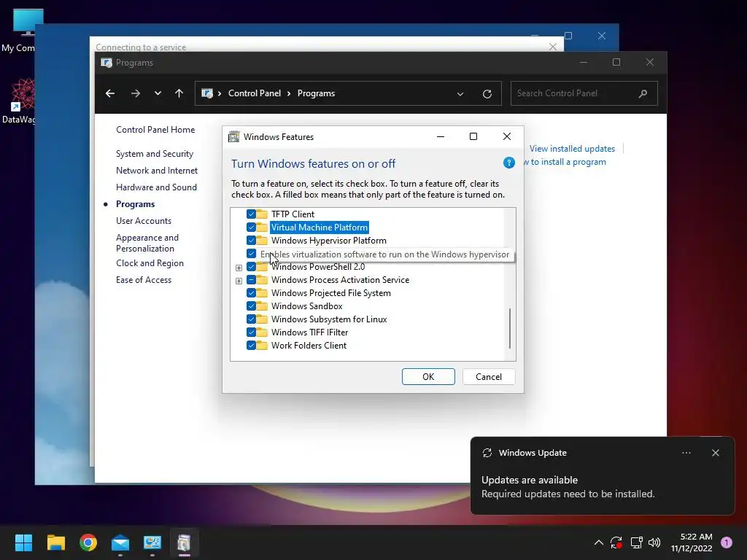The height and width of the screenshot is (560, 747).
Task: Open File Explorer from the taskbar
Action: [x=55, y=542]
